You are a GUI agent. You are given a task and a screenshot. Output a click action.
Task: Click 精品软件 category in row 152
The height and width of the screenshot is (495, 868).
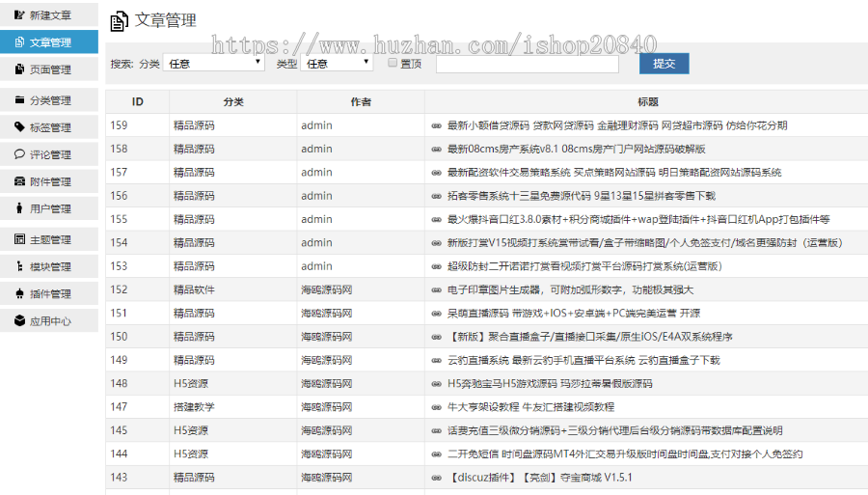coord(194,289)
